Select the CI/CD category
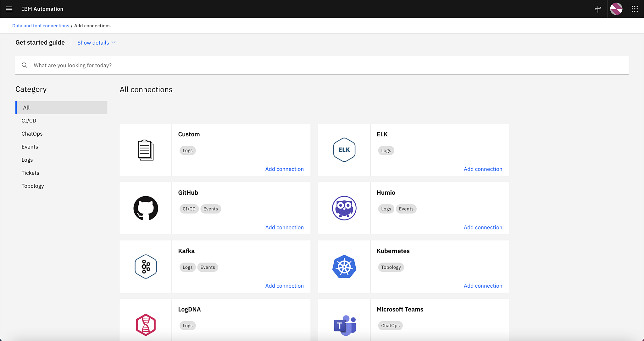The image size is (644, 341). [61, 121]
